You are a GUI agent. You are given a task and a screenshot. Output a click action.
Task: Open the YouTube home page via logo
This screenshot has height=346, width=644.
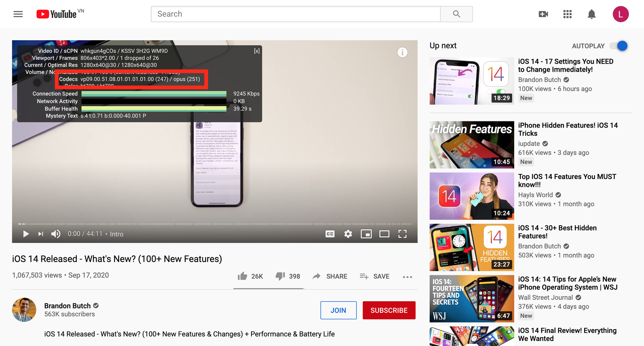click(x=58, y=14)
